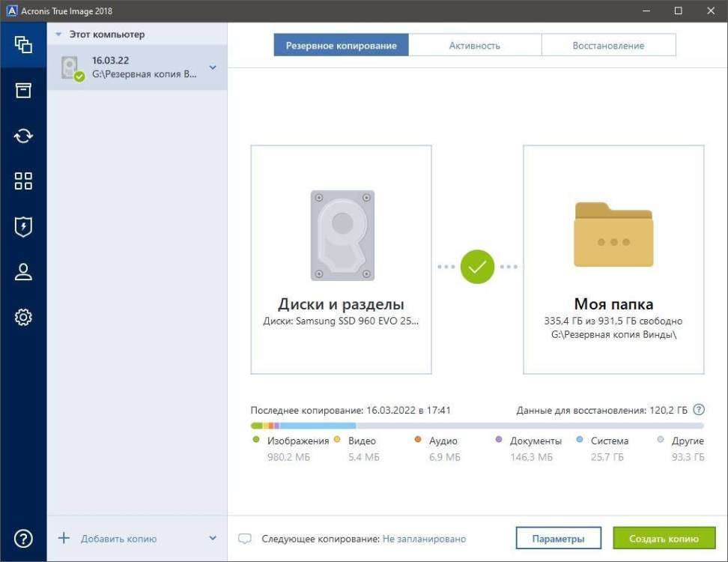Select the Диски и разделы source box
The width and height of the screenshot is (728, 562).
[x=341, y=259]
